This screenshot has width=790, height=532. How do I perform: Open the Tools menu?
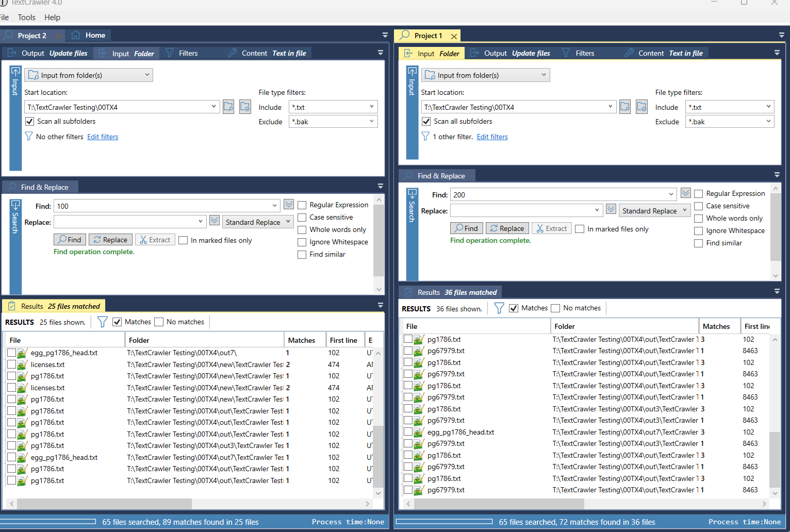tap(26, 18)
